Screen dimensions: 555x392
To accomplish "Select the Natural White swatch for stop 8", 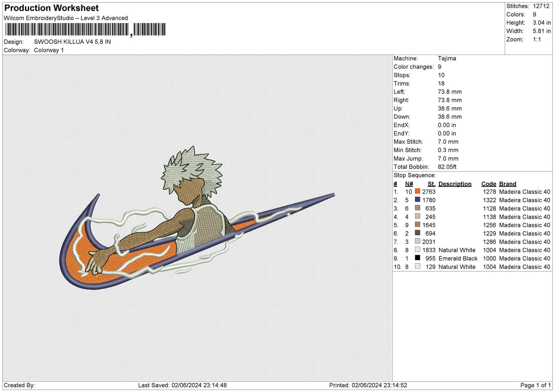I will (x=418, y=250).
